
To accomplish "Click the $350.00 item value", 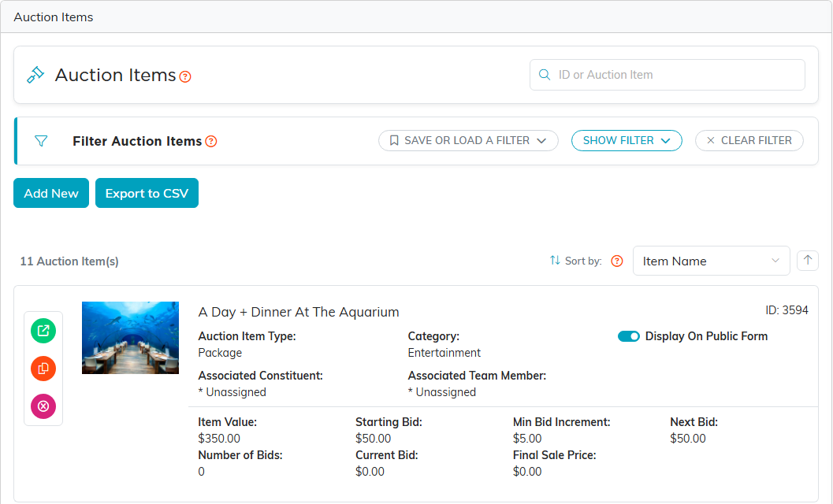I will pos(219,439).
